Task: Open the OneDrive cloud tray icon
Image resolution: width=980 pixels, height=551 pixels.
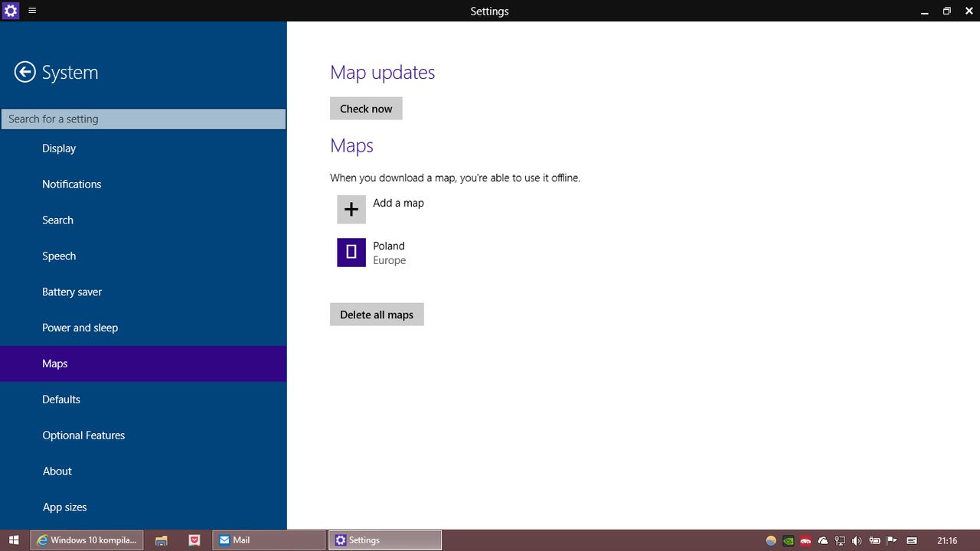Action: (x=823, y=540)
